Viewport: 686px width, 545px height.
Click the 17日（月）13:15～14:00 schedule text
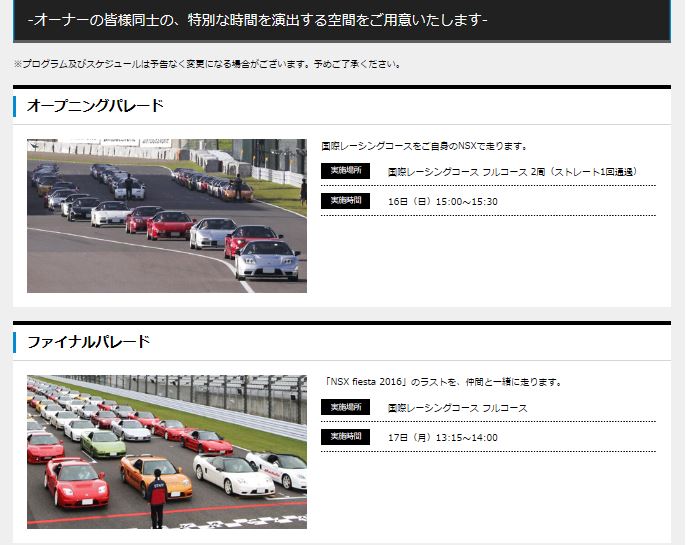tap(442, 438)
